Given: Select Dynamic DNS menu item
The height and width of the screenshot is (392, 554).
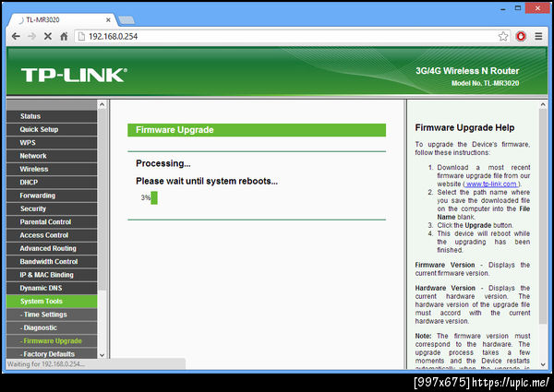Looking at the screenshot, I should (x=52, y=289).
